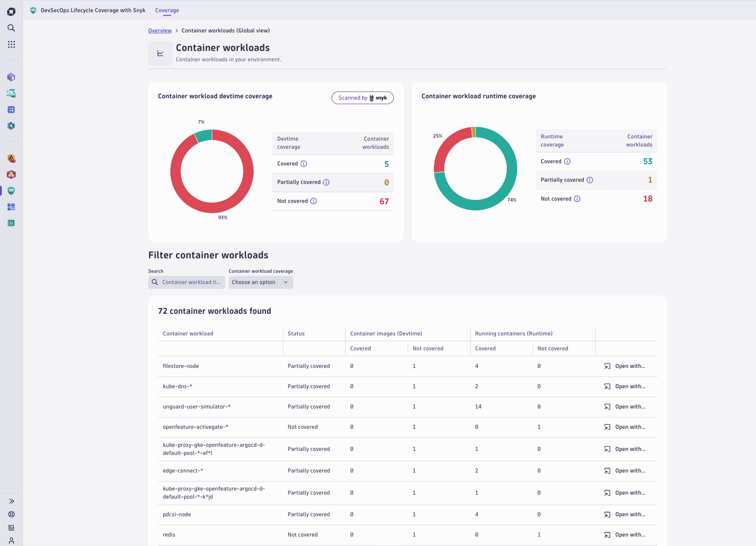Click the edge-connect-* workload name
Viewport: 756px width, 546px height.
pyautogui.click(x=183, y=471)
